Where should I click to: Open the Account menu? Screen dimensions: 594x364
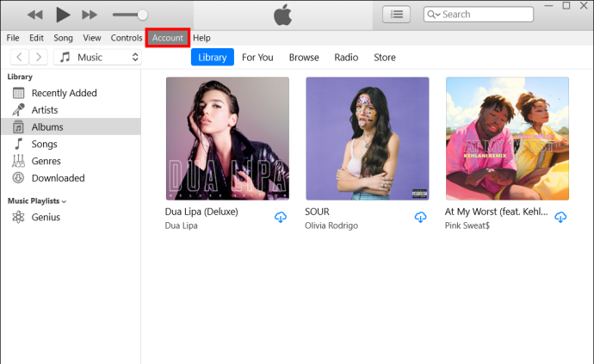pos(168,38)
